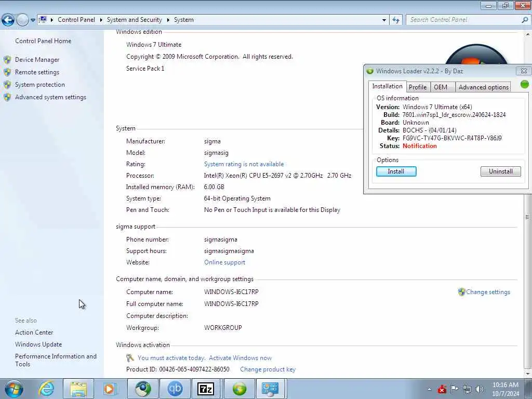Switch to the OEM tab
This screenshot has width=532, height=399.
coord(443,87)
